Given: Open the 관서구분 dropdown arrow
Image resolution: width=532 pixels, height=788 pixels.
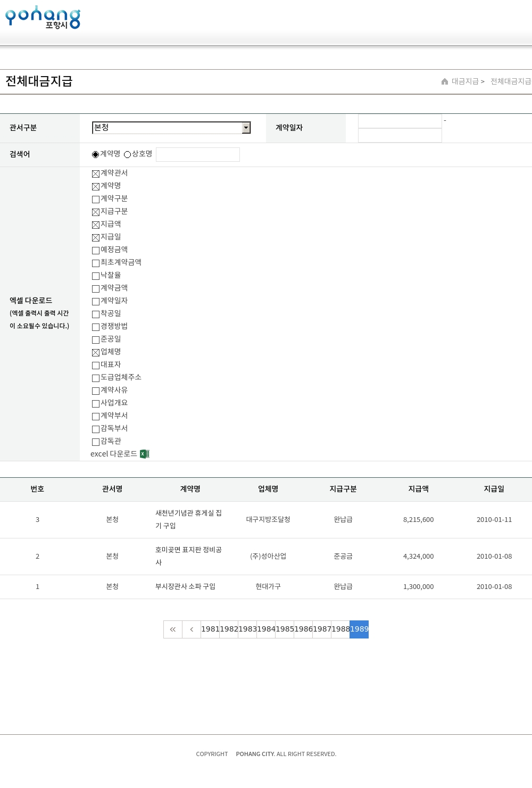Looking at the screenshot, I should coord(246,128).
